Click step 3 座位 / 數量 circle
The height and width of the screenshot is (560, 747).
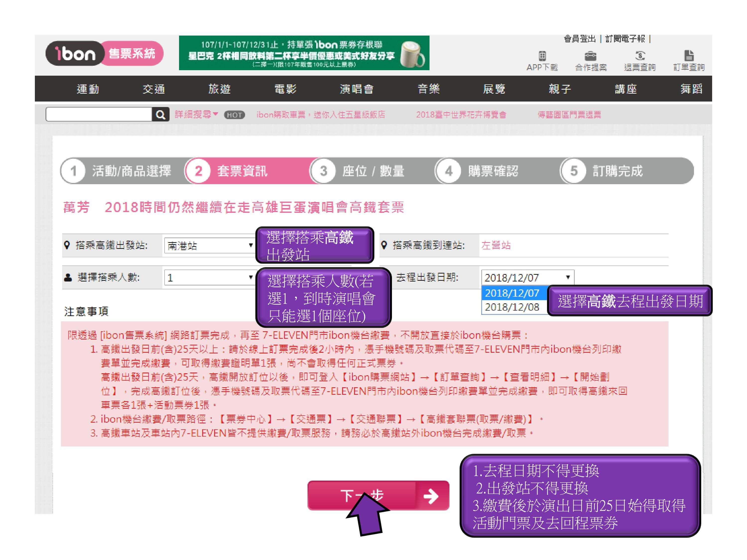(x=323, y=171)
